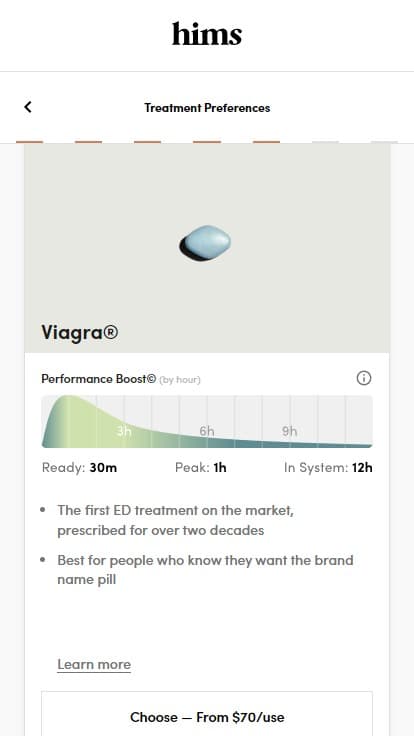Tap the Viagra® product heading
Image resolution: width=414 pixels, height=736 pixels.
80,332
